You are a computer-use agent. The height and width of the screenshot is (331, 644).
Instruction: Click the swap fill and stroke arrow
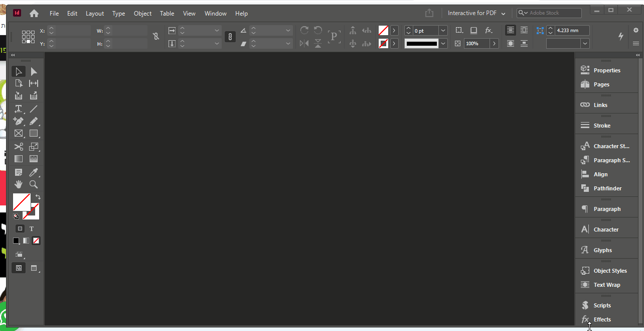(38, 197)
